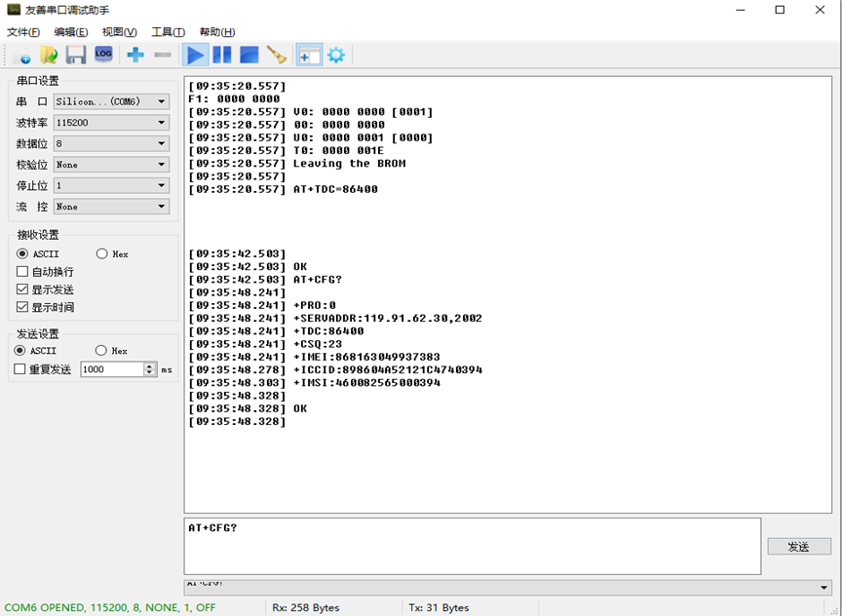Toggle the side panel layout icon
842x616 pixels.
pyautogui.click(x=309, y=55)
